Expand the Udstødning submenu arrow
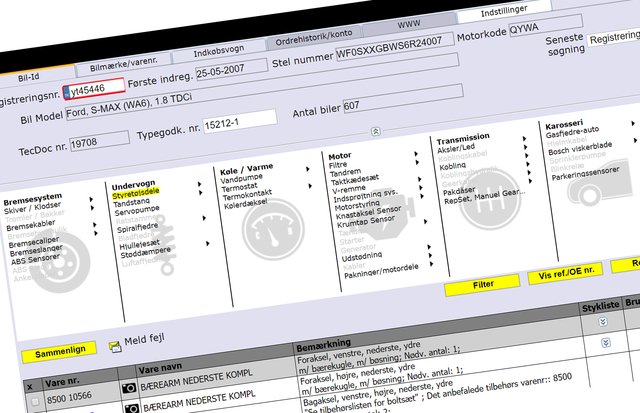This screenshot has height=413, width=640. (429, 257)
